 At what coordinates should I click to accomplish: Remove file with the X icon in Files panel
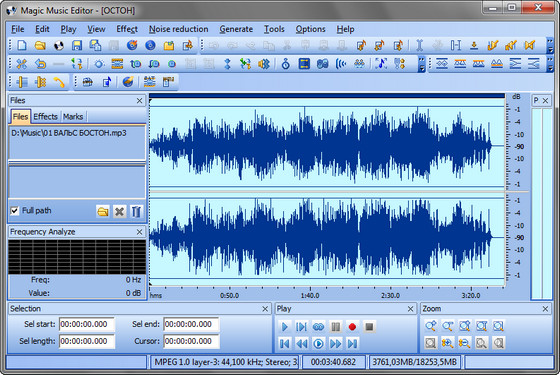pos(119,211)
